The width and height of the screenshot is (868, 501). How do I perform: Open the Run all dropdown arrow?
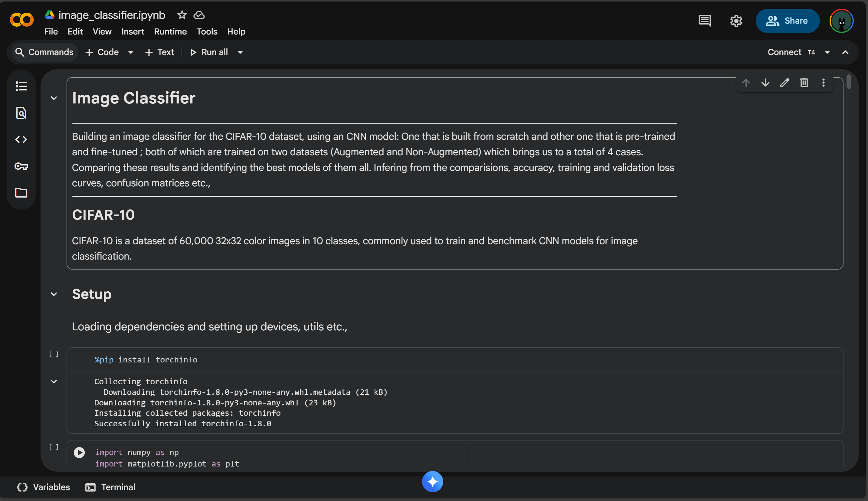point(240,52)
